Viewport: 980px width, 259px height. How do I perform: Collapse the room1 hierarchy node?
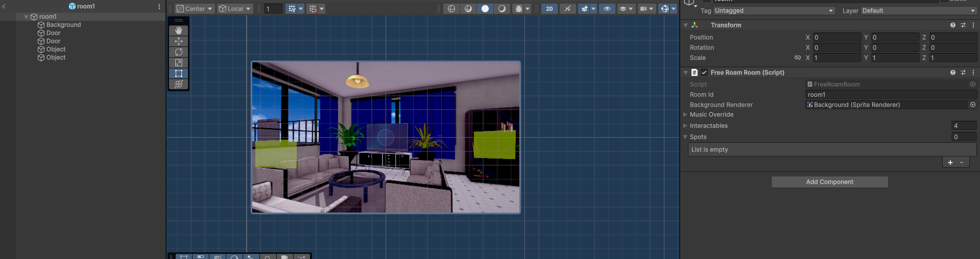(x=27, y=17)
